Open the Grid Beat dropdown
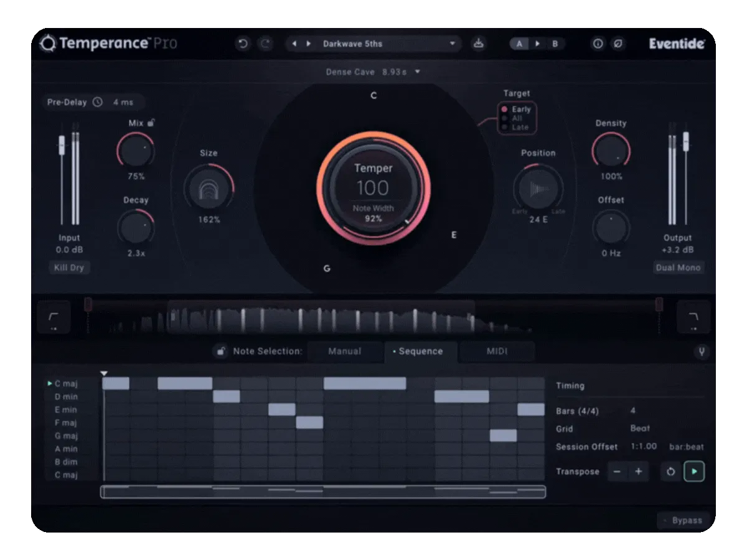 tap(640, 429)
